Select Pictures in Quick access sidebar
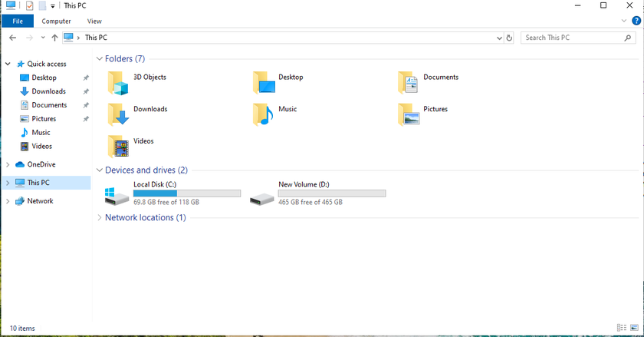This screenshot has width=644, height=337. pyautogui.click(x=44, y=118)
